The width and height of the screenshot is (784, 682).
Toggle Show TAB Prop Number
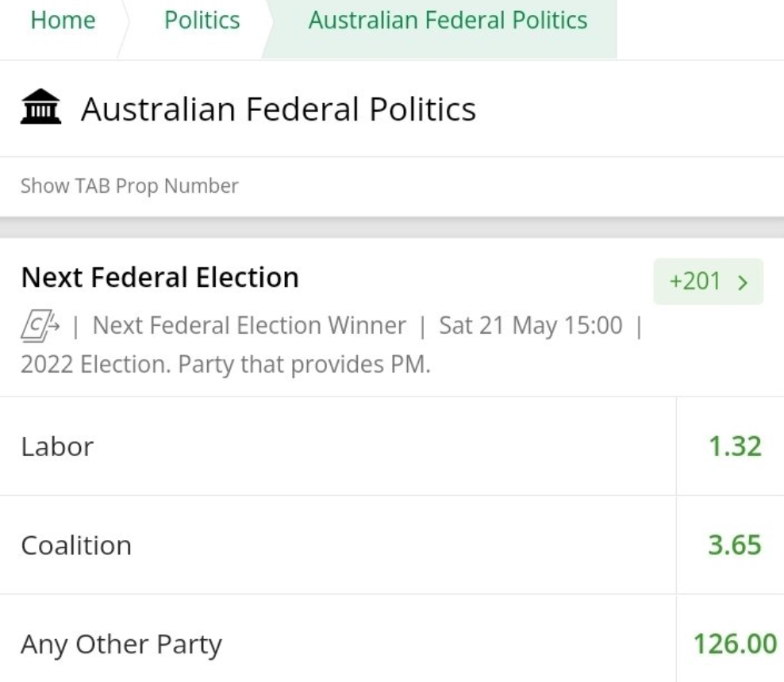(x=129, y=186)
